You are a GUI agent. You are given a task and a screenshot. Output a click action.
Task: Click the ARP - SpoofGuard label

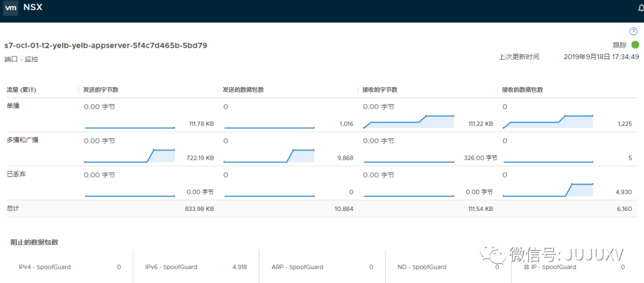tap(298, 267)
